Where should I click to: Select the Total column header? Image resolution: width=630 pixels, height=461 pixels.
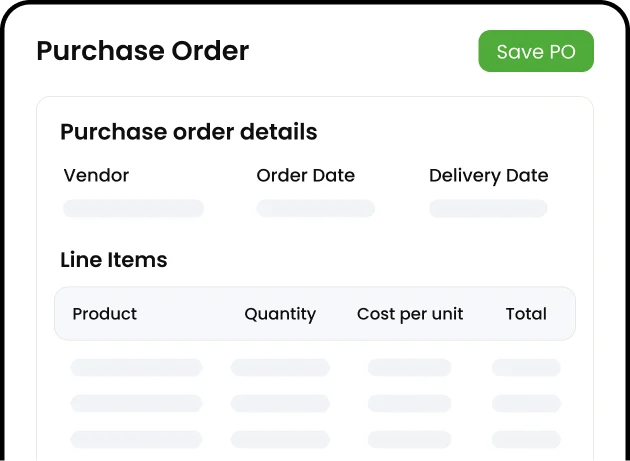526,313
